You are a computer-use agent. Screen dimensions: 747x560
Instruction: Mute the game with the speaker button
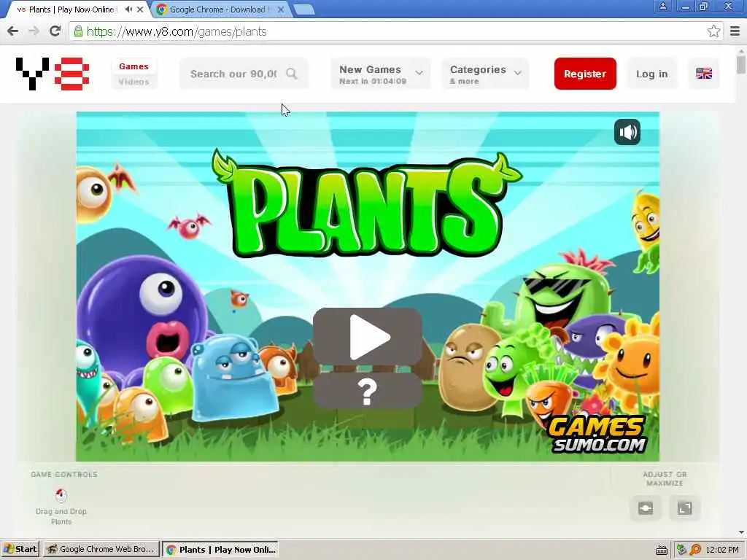click(x=627, y=132)
